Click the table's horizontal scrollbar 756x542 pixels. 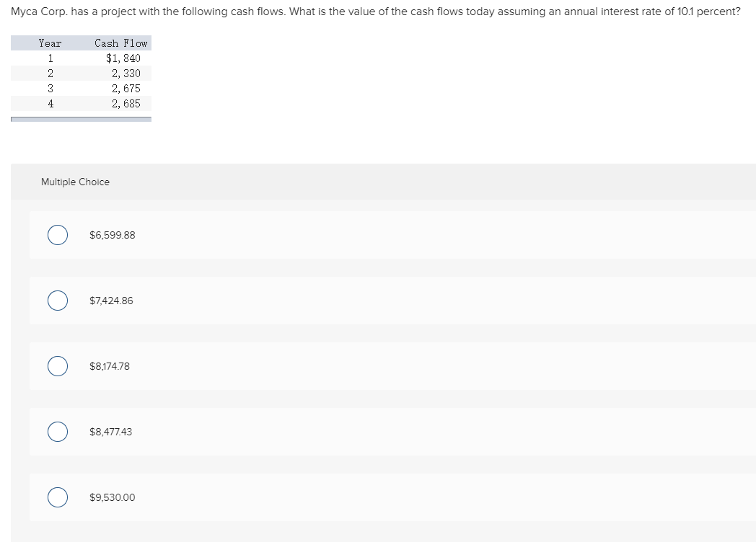click(x=81, y=119)
